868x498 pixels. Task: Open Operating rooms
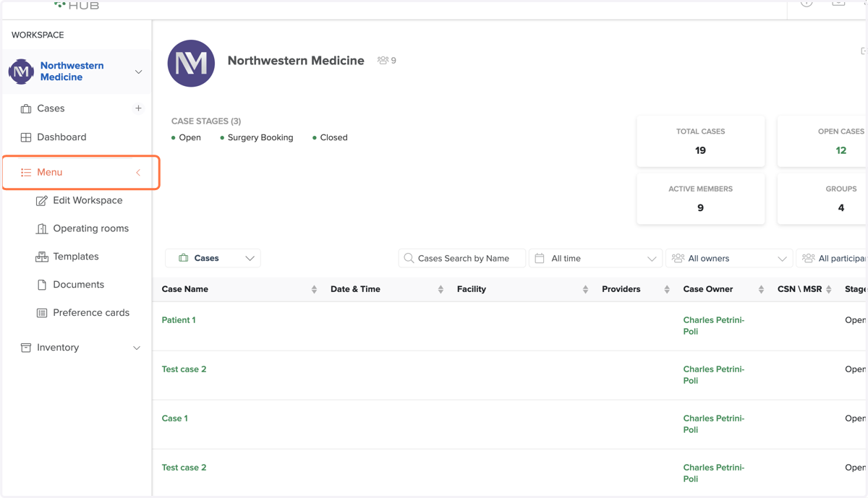click(90, 228)
